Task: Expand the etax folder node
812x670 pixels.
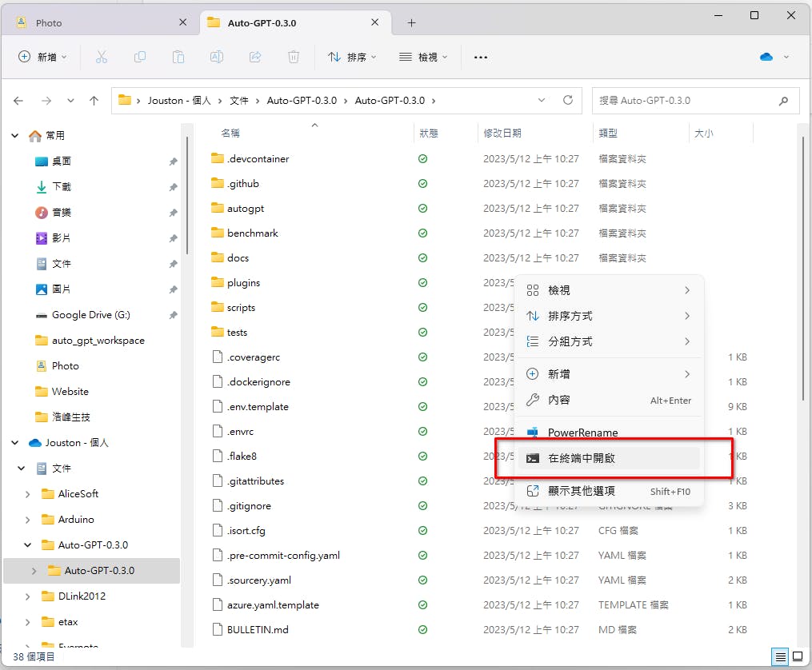Action: click(x=27, y=622)
